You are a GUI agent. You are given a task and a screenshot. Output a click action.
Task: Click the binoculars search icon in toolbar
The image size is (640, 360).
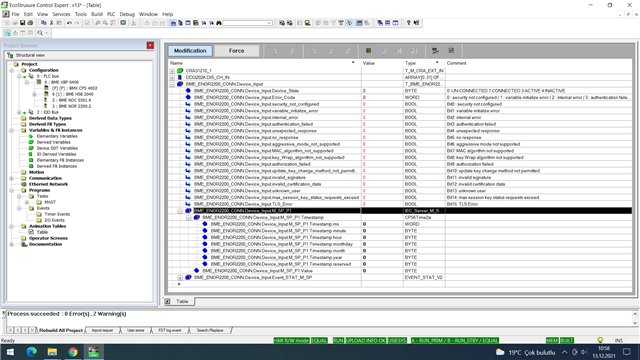tap(219, 23)
